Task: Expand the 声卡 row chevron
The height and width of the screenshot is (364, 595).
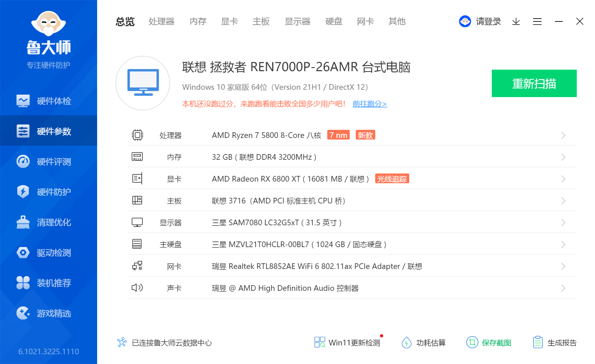Action: 563,288
